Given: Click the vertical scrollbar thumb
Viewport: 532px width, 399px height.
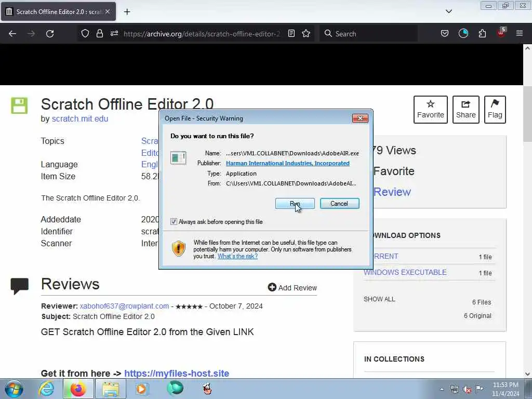Looking at the screenshot, I should pyautogui.click(x=527, y=114).
